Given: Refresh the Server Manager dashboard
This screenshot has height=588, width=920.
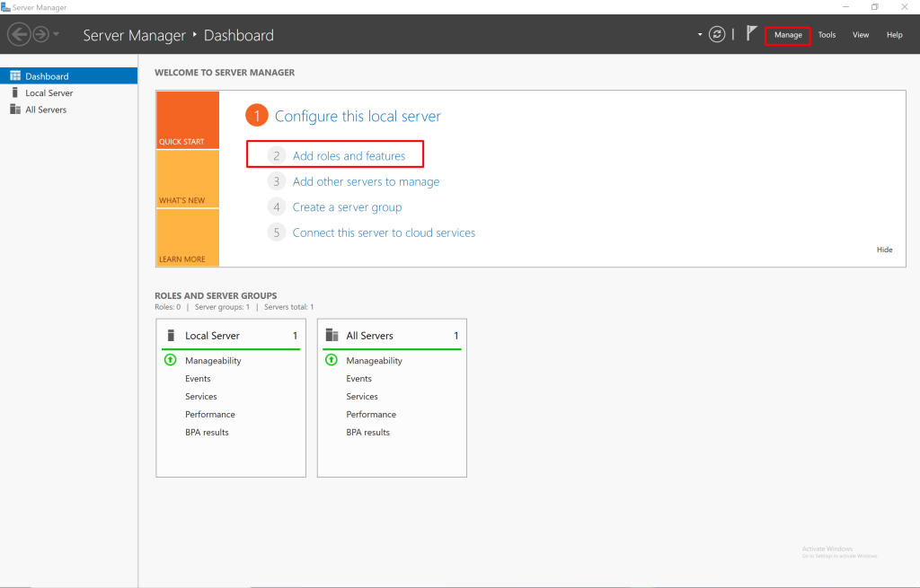Looking at the screenshot, I should [716, 34].
